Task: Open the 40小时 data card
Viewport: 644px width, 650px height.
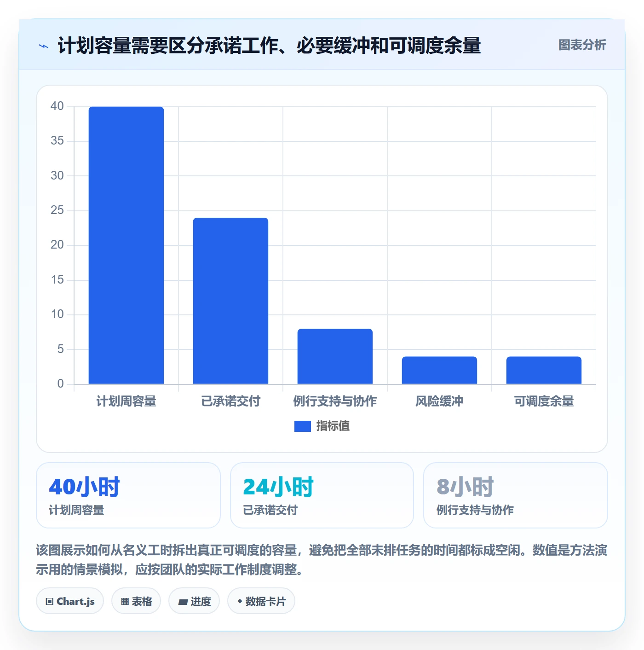Action: click(x=128, y=495)
